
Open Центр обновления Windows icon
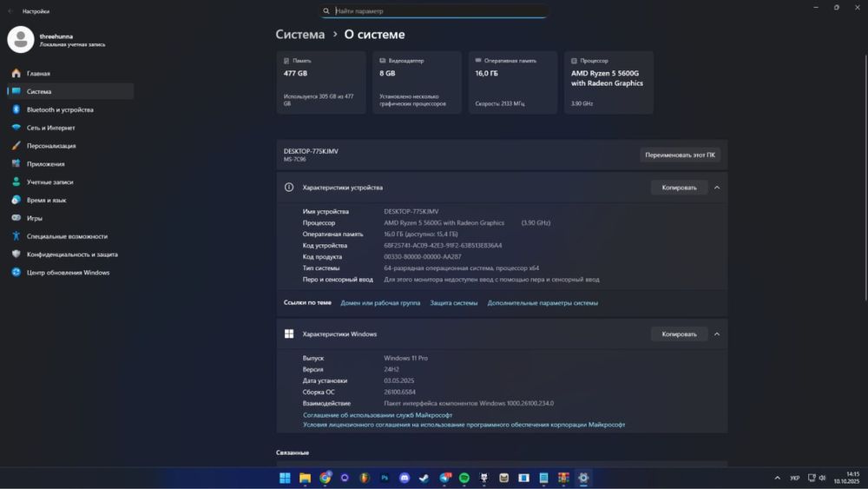(16, 273)
